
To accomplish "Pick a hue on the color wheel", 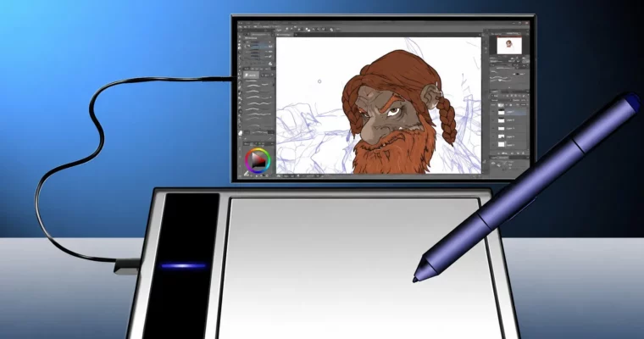I will [x=258, y=160].
